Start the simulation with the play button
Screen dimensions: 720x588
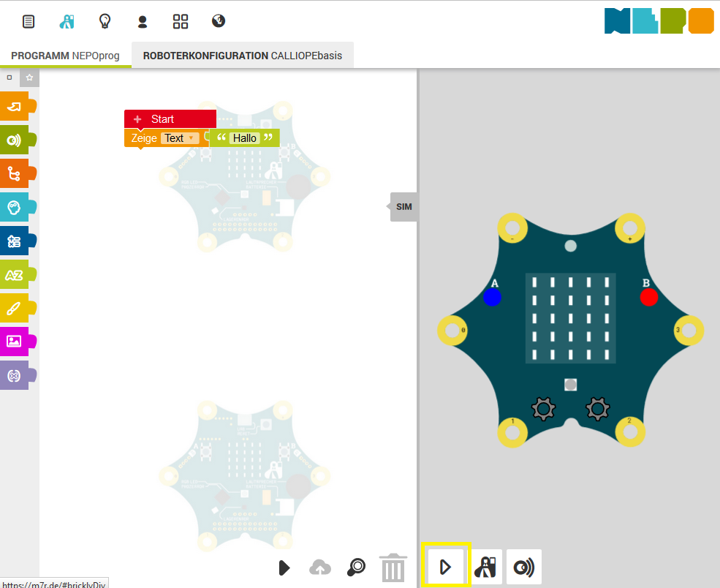tap(445, 567)
